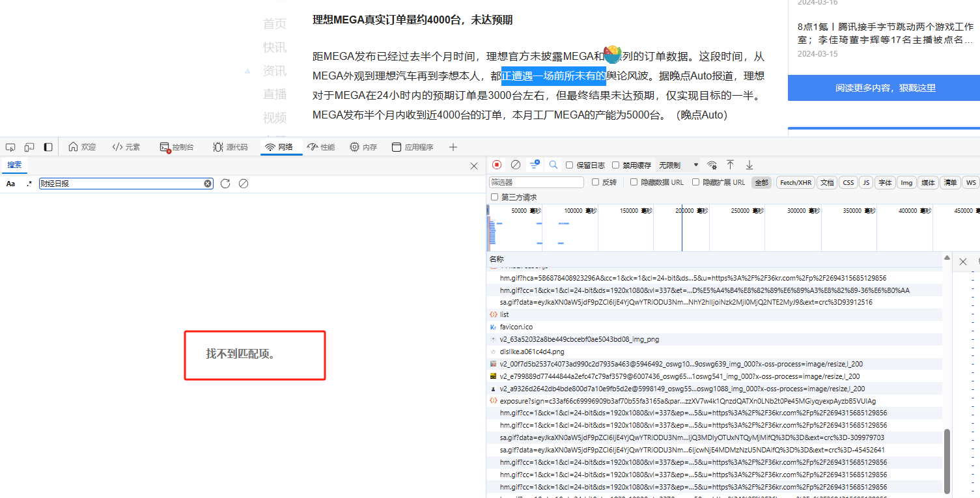Screen dimensions: 980x498
Task: Add more tools with the plus icon
Action: 453,147
